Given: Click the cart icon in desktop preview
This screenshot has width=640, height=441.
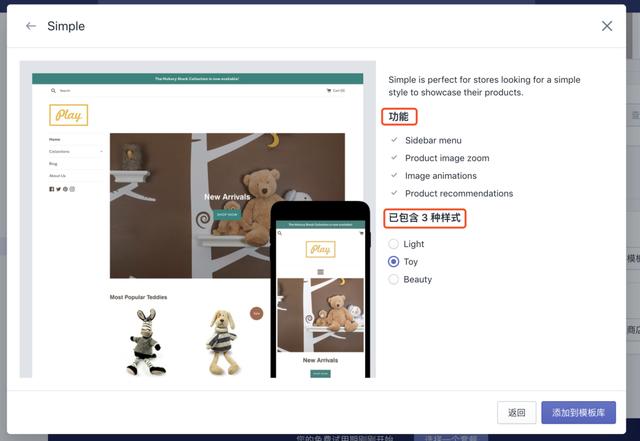Looking at the screenshot, I should 329,91.
